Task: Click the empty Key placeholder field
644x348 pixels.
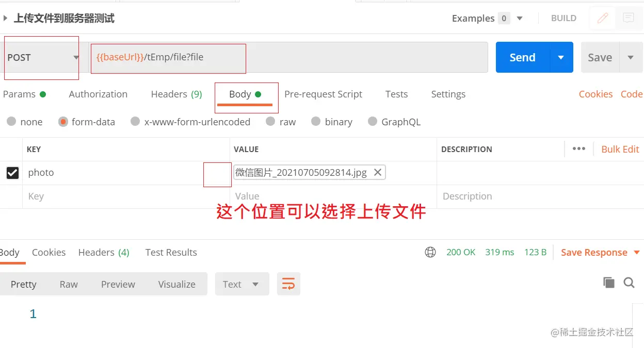Action: point(126,196)
